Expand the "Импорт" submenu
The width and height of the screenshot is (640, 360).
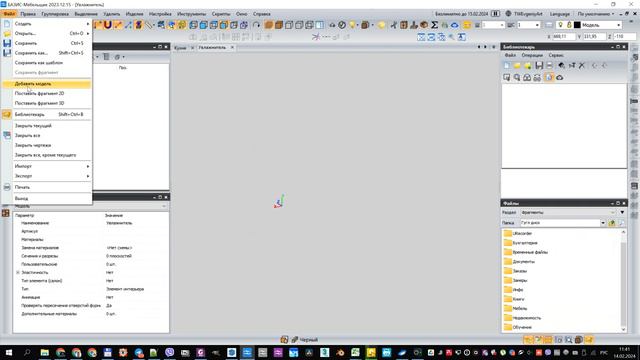(46, 166)
